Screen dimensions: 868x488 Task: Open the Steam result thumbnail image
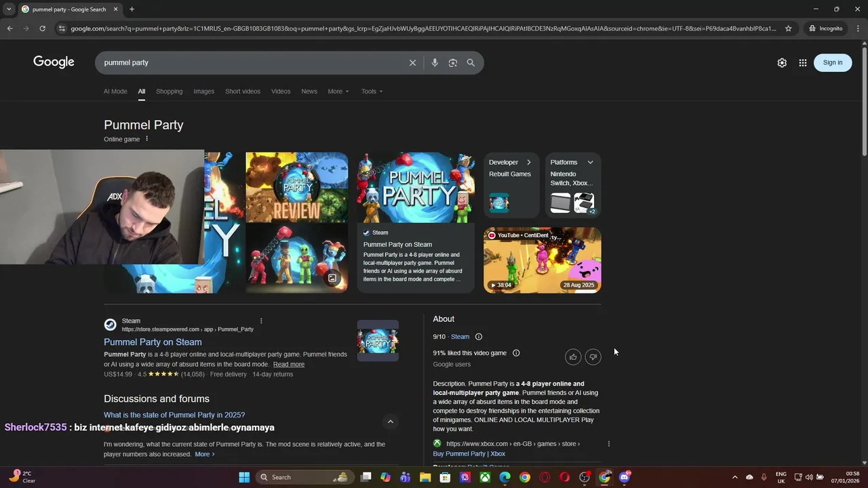click(378, 340)
